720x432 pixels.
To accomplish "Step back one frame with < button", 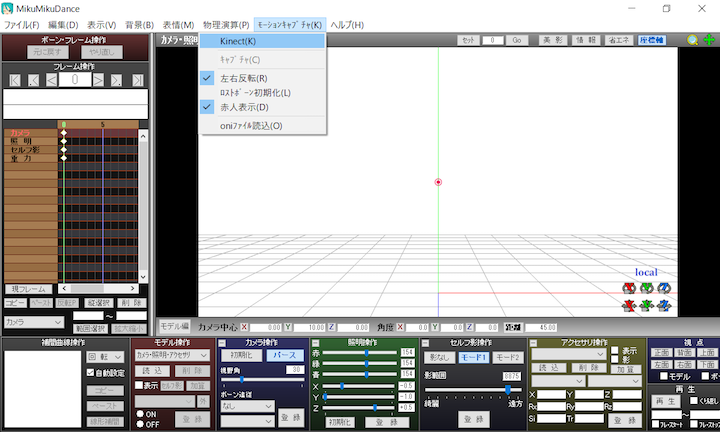I will [51, 80].
